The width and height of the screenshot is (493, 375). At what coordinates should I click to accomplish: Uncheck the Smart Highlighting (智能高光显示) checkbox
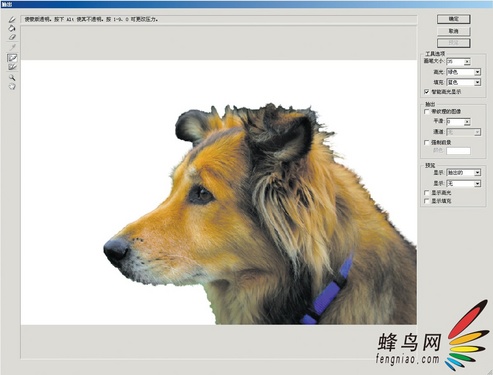(427, 92)
